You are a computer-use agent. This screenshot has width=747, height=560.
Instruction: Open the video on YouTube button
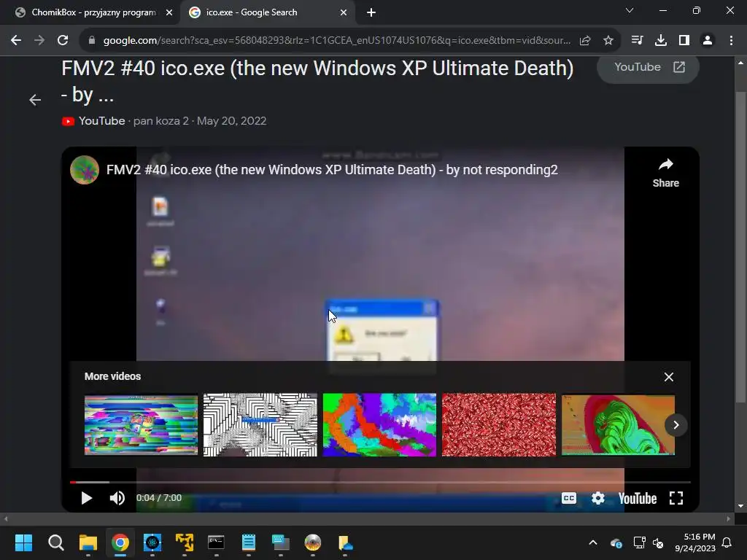(x=648, y=68)
